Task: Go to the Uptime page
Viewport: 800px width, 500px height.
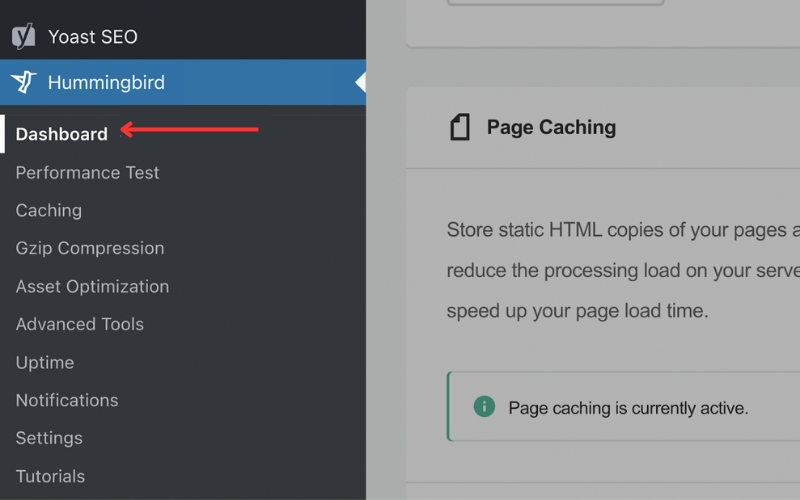Action: pos(45,362)
